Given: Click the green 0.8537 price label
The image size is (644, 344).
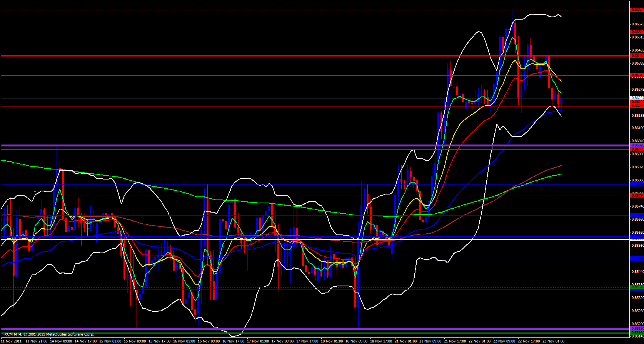Looking at the screenshot, I should pos(637,287).
